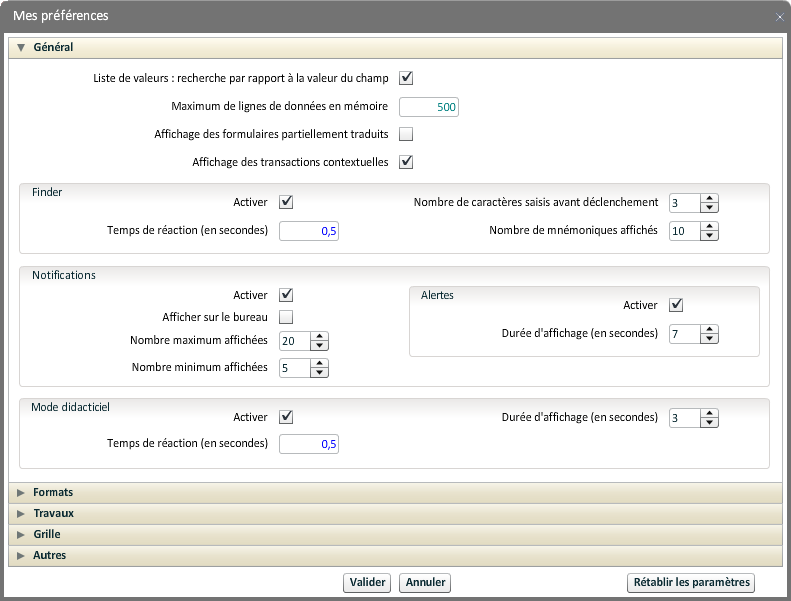Increase maximum notifications displayed spinner
Screen dimensions: 791x601
click(319, 336)
